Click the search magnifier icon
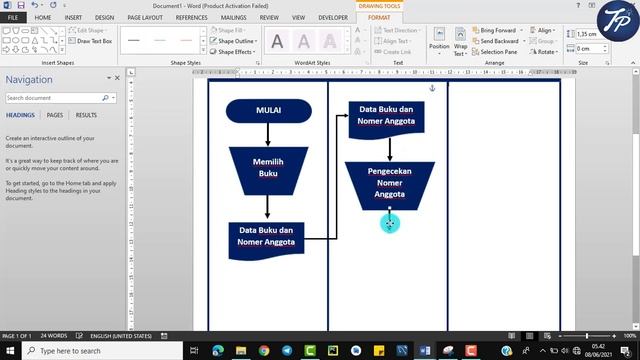The image size is (640, 360). click(x=105, y=98)
